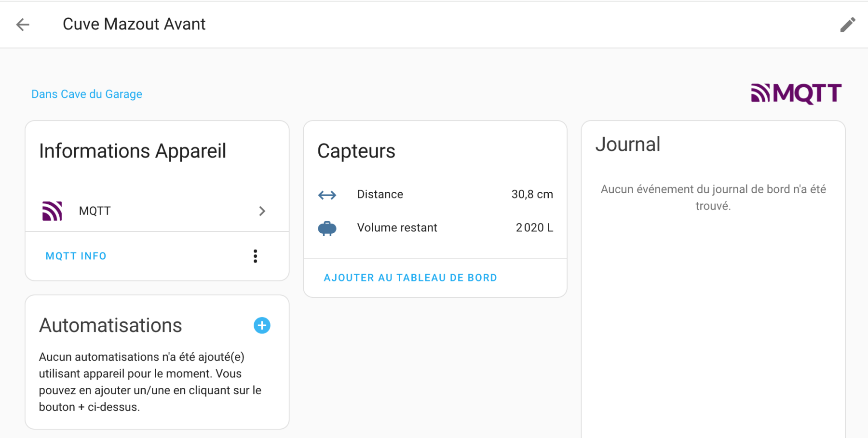Click the Cuve Mazout Avant title
This screenshot has width=868, height=438.
point(134,24)
